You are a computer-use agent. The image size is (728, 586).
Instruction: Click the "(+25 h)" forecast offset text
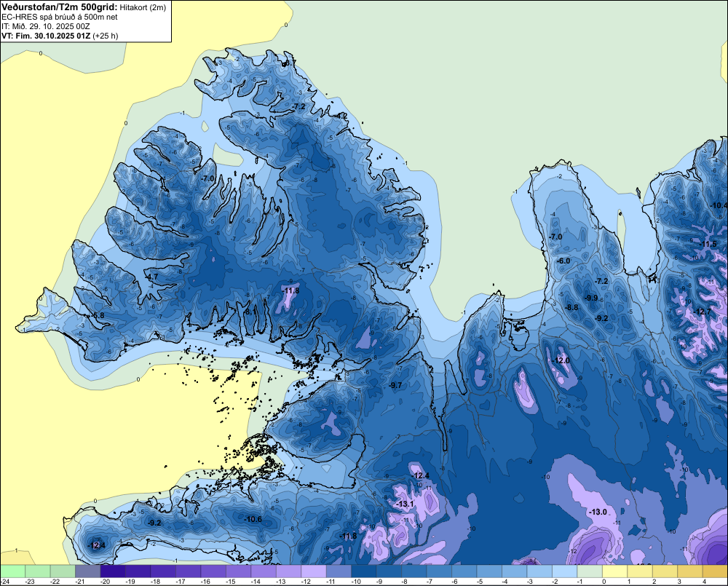(x=106, y=36)
